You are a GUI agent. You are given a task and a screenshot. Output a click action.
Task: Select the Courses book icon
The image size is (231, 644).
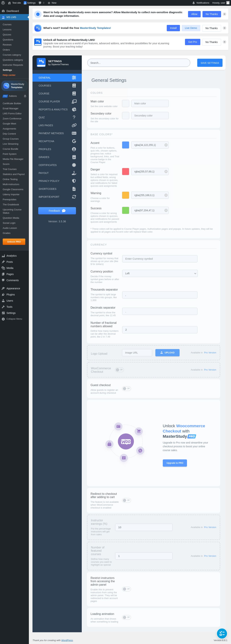pyautogui.click(x=74, y=86)
